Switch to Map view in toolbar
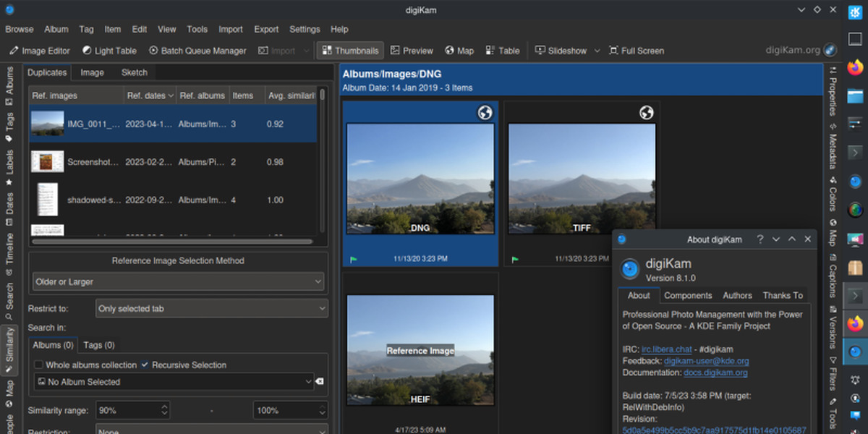 459,51
